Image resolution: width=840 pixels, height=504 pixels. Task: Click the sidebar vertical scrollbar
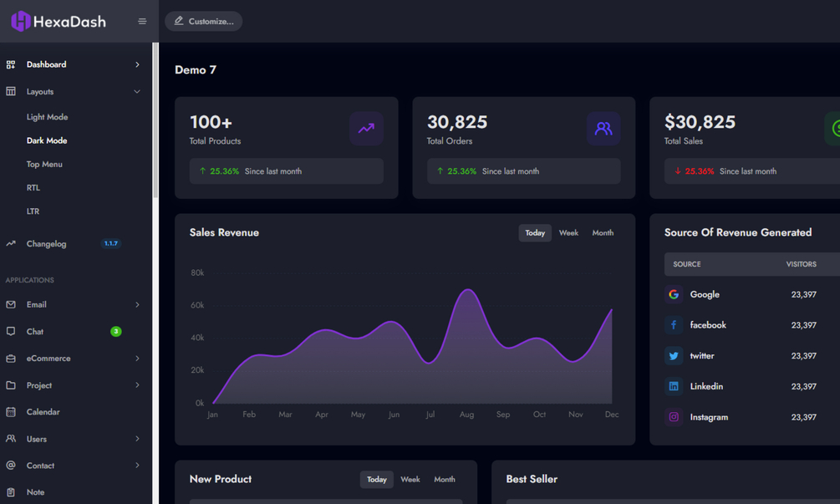click(156, 120)
